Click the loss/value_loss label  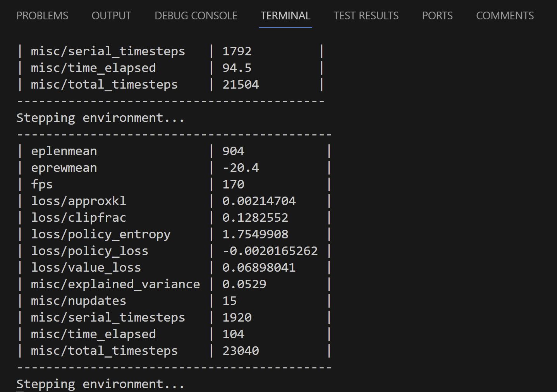coord(86,267)
